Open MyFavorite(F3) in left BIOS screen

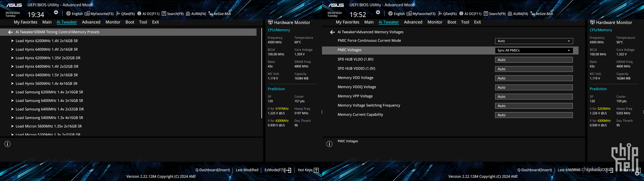point(99,14)
